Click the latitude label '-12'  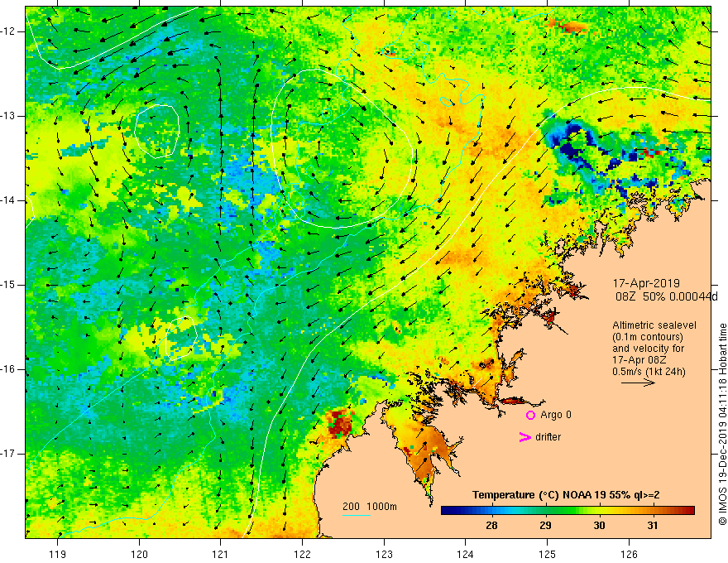[9, 31]
